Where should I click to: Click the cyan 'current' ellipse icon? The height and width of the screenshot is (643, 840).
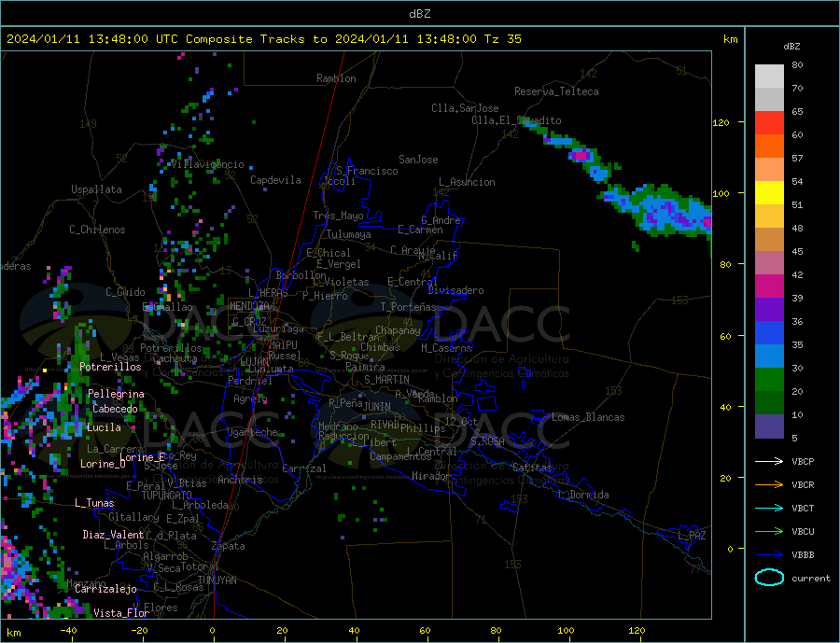(769, 578)
